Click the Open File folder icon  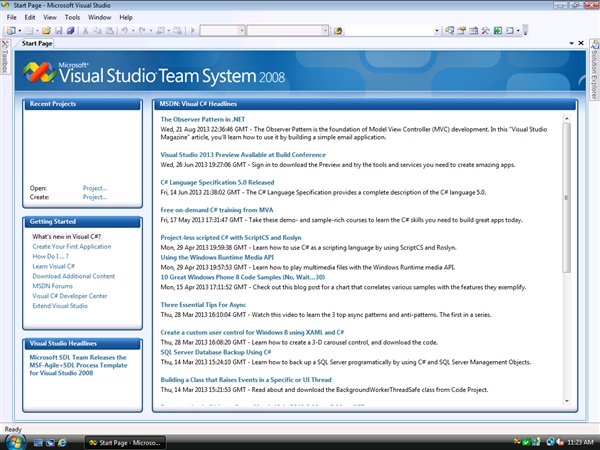pos(47,31)
